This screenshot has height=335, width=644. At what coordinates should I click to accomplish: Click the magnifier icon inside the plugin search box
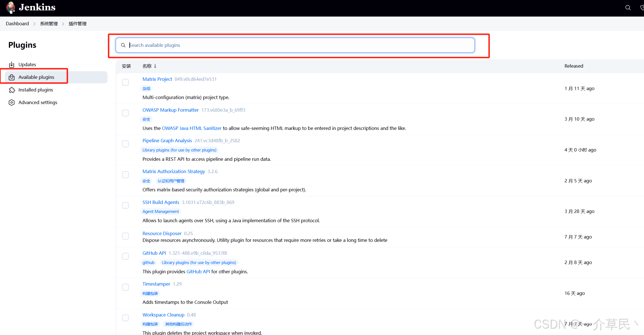(123, 45)
